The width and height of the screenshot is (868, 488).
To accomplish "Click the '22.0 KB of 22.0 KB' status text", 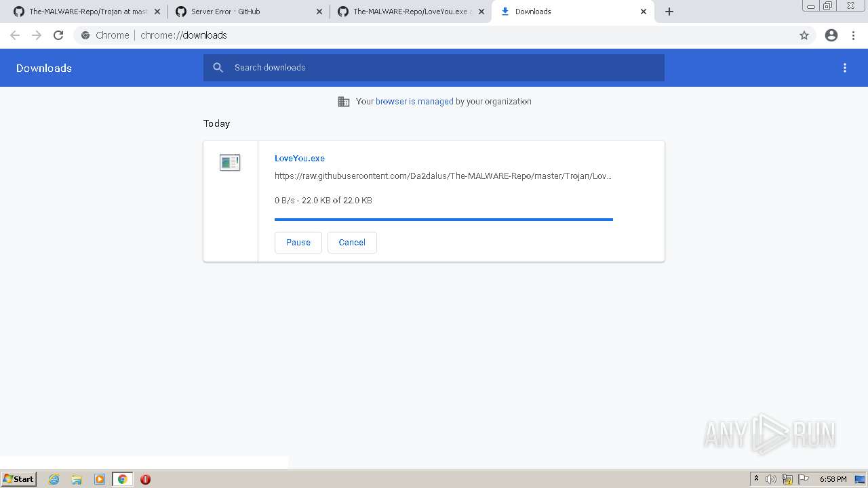I will click(336, 201).
